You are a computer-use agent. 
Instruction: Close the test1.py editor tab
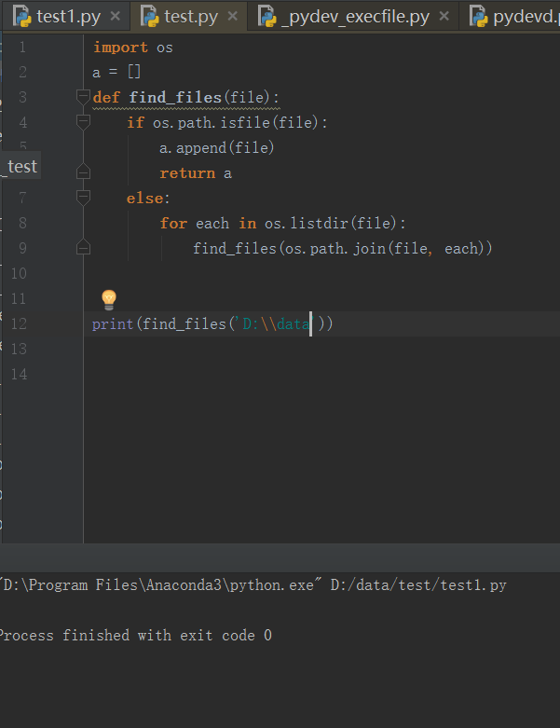pos(115,16)
